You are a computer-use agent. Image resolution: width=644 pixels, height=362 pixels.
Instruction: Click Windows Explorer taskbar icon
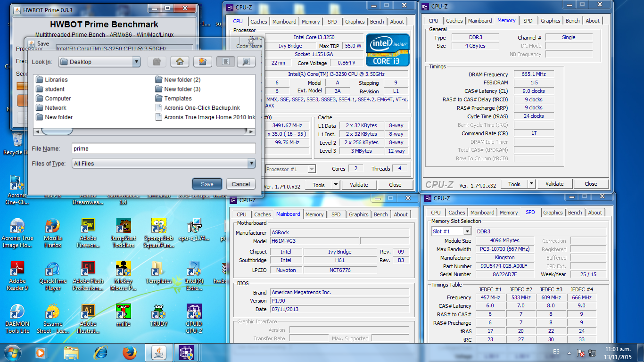(x=71, y=353)
